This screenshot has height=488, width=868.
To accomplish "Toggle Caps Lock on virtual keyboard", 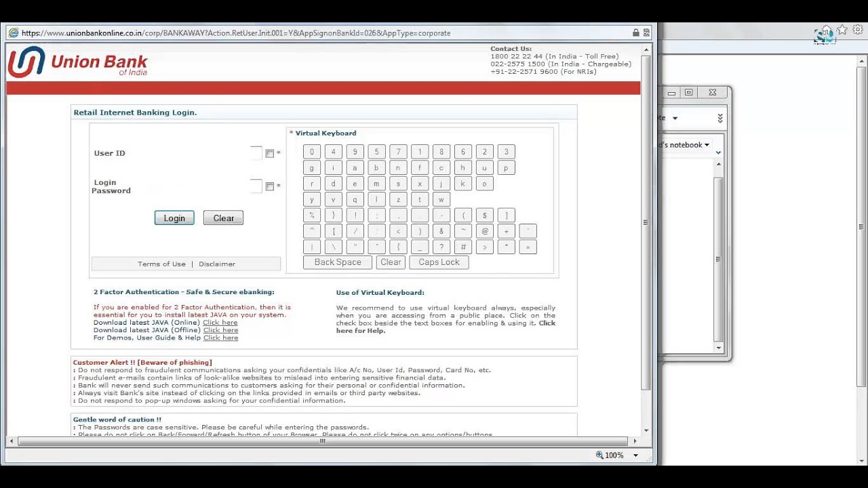I will point(439,262).
